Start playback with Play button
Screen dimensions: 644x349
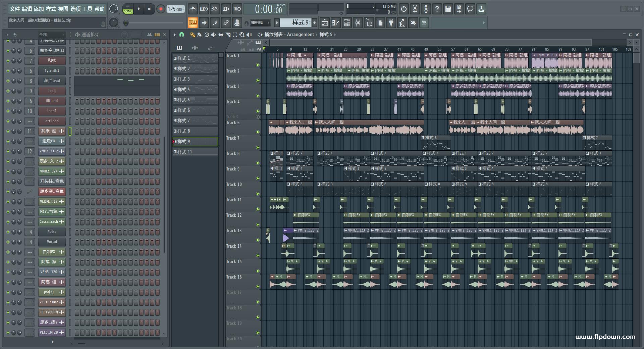pos(139,9)
